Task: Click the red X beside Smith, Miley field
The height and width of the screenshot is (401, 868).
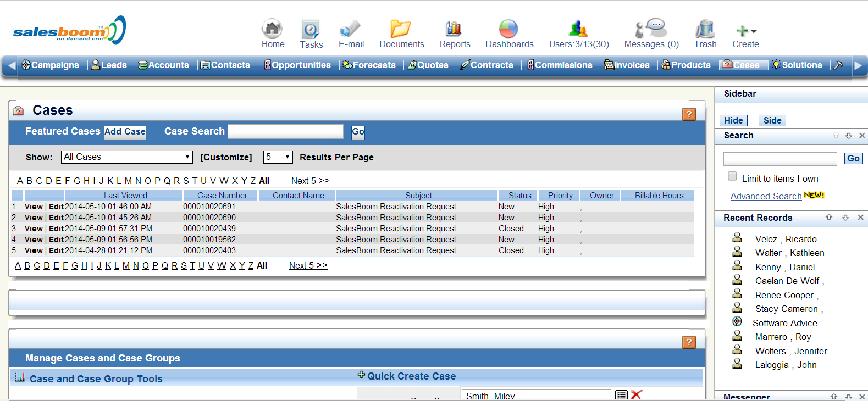Action: pos(637,395)
